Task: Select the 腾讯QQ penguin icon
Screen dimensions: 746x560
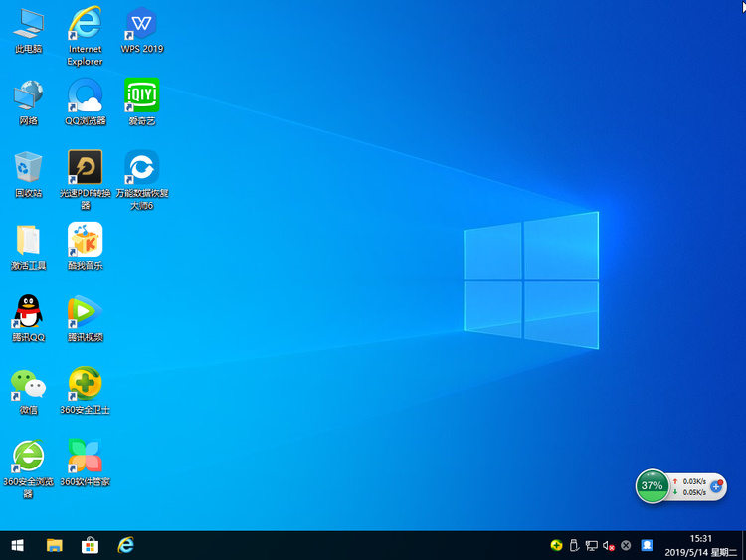Action: 28,311
